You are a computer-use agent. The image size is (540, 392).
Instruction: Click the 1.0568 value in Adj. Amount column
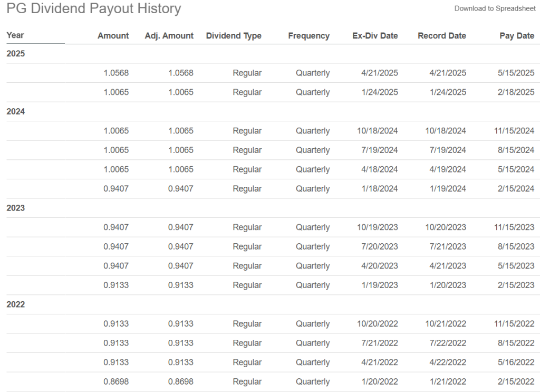[181, 73]
